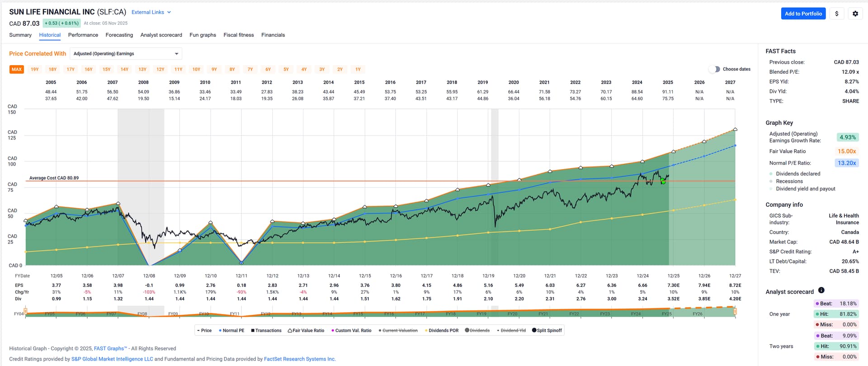Click the Transactions square legend icon

point(253,331)
